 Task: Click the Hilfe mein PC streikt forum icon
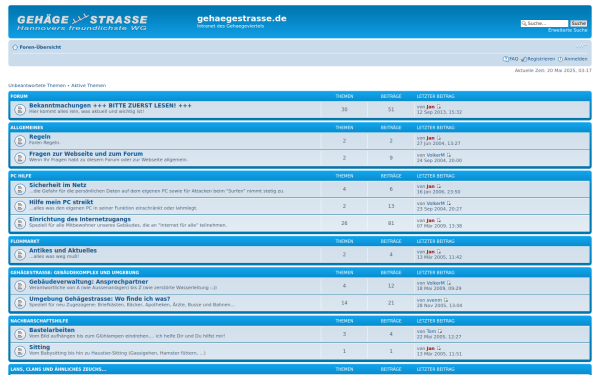tap(20, 207)
